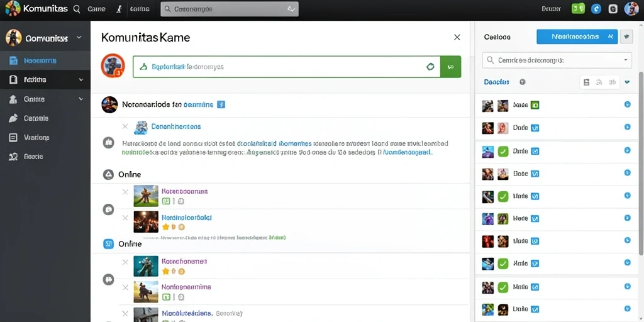
Task: Open the chevron dropdown after the view icons
Action: tap(627, 82)
